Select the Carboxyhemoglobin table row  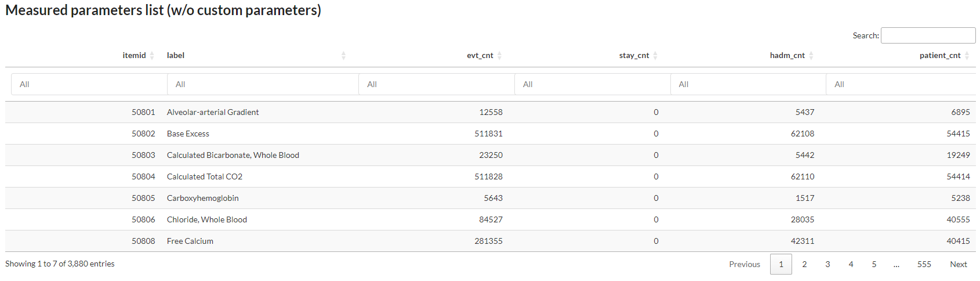coord(491,198)
